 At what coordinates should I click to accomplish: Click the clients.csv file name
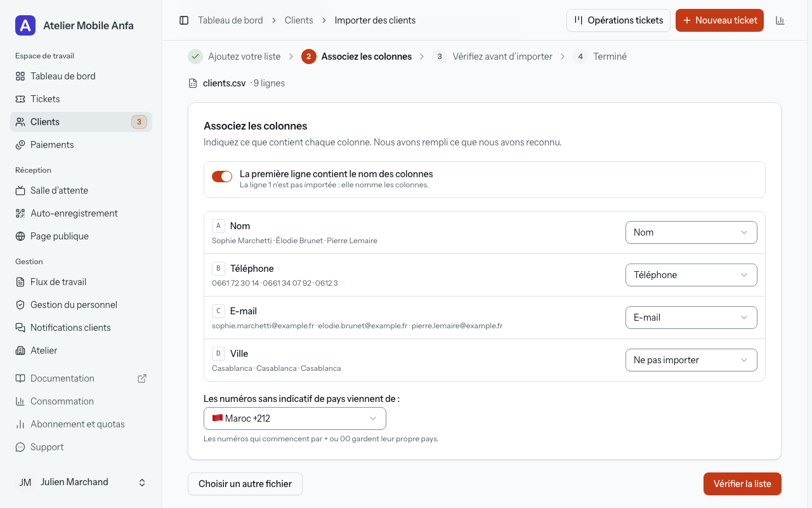pyautogui.click(x=224, y=83)
